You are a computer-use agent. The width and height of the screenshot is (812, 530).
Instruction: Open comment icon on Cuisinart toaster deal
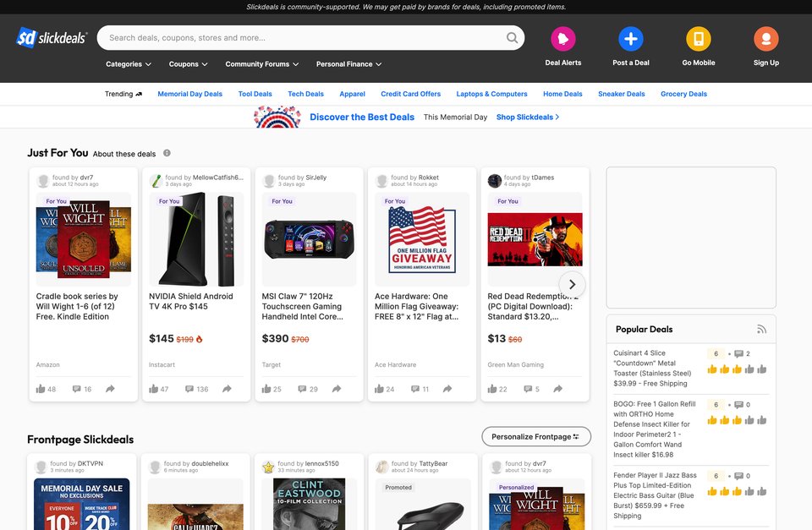(x=739, y=354)
